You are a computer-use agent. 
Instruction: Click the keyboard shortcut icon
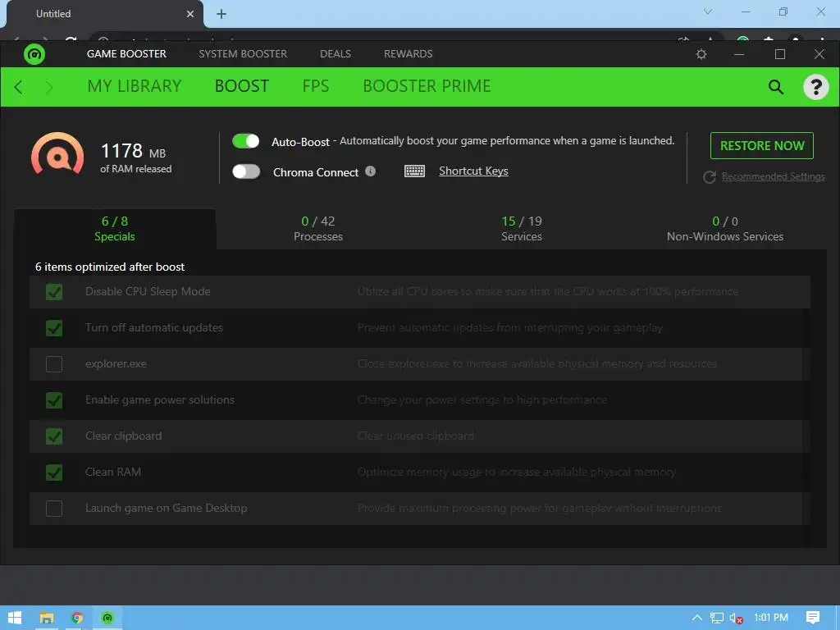[x=414, y=171]
